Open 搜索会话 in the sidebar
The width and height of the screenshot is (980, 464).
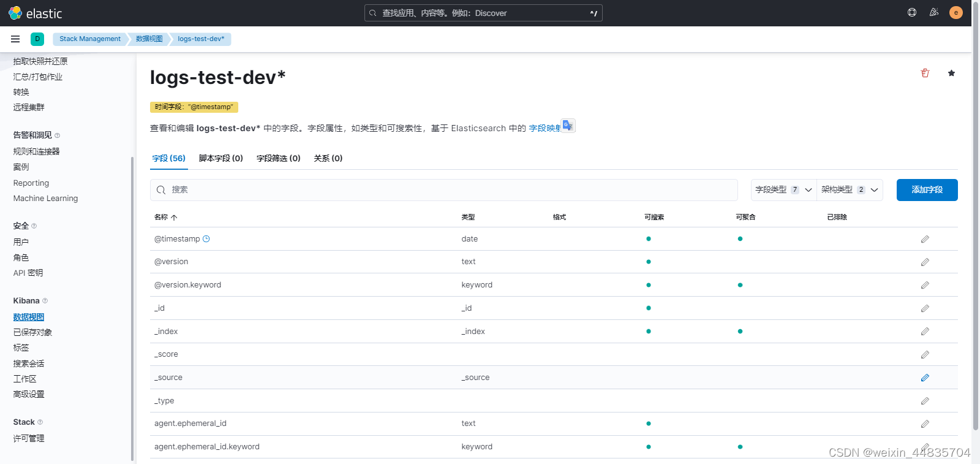(x=29, y=363)
